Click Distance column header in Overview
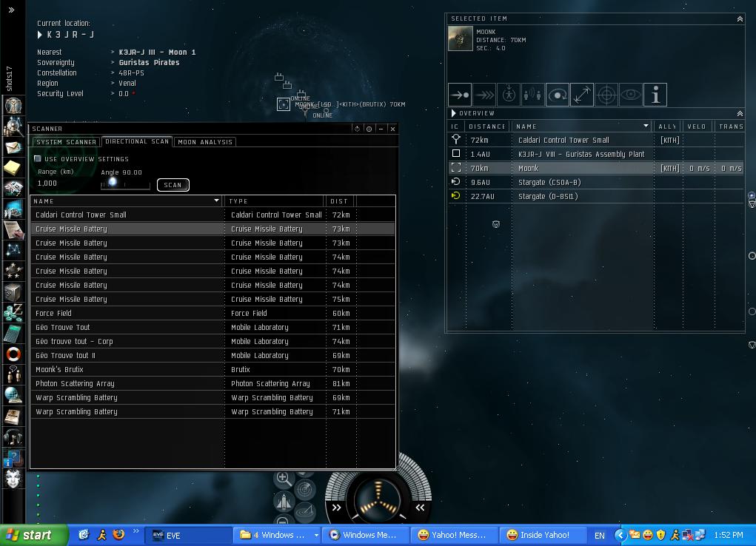756x546 pixels. click(x=487, y=127)
